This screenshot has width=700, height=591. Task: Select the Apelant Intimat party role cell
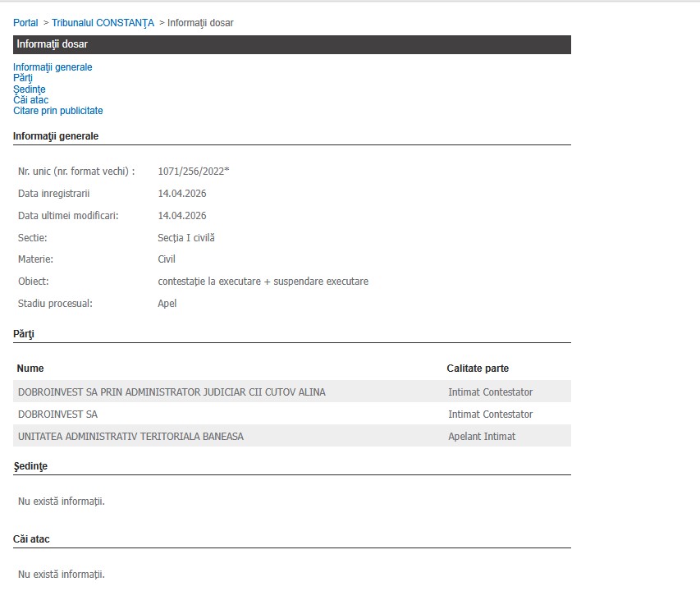(482, 437)
